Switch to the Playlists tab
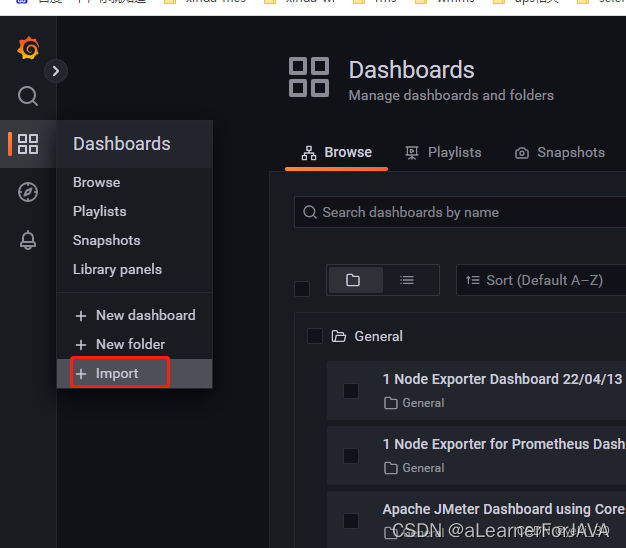626x548 pixels. point(443,152)
